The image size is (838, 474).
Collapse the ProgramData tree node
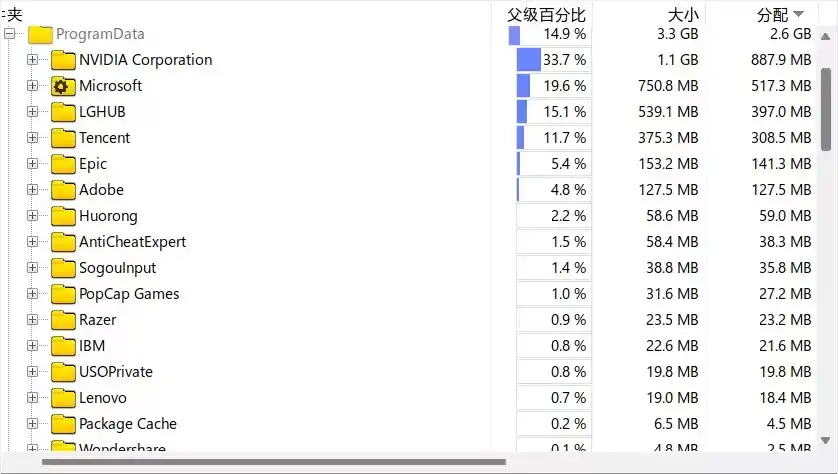[x=10, y=34]
